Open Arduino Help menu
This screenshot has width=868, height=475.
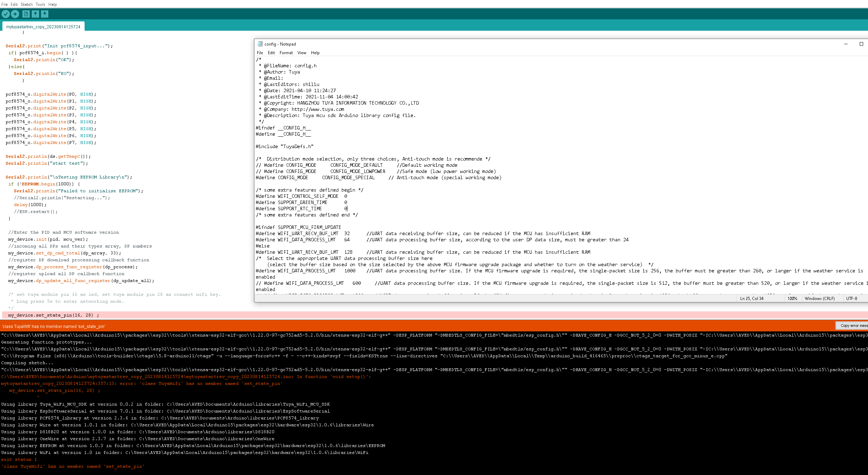click(x=52, y=4)
